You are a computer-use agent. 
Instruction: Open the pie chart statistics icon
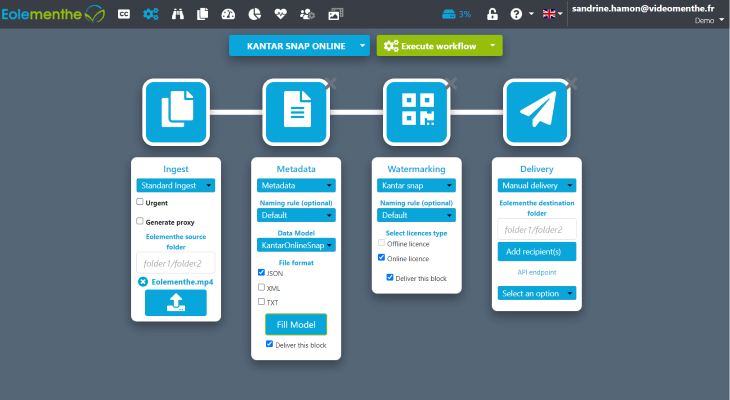click(254, 14)
